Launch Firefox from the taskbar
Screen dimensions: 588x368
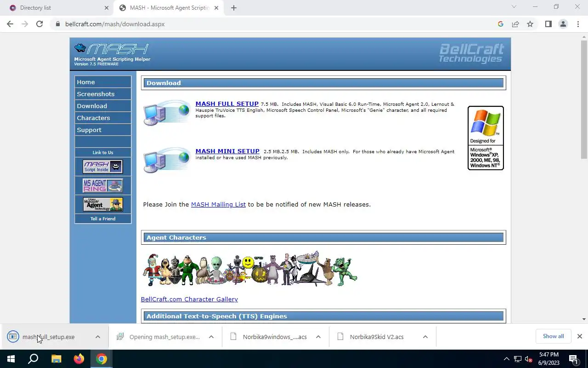[x=79, y=359]
